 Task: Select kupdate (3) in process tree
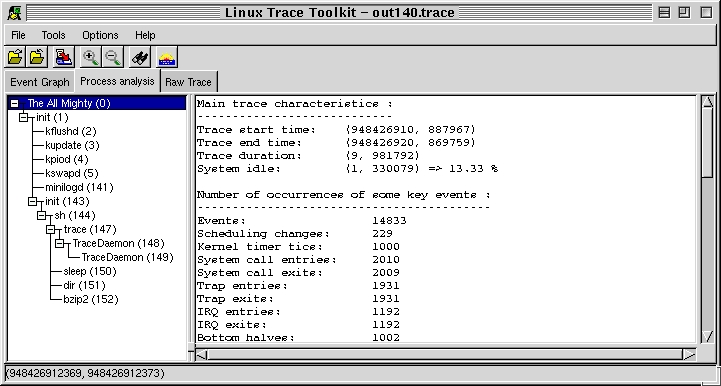(72, 145)
